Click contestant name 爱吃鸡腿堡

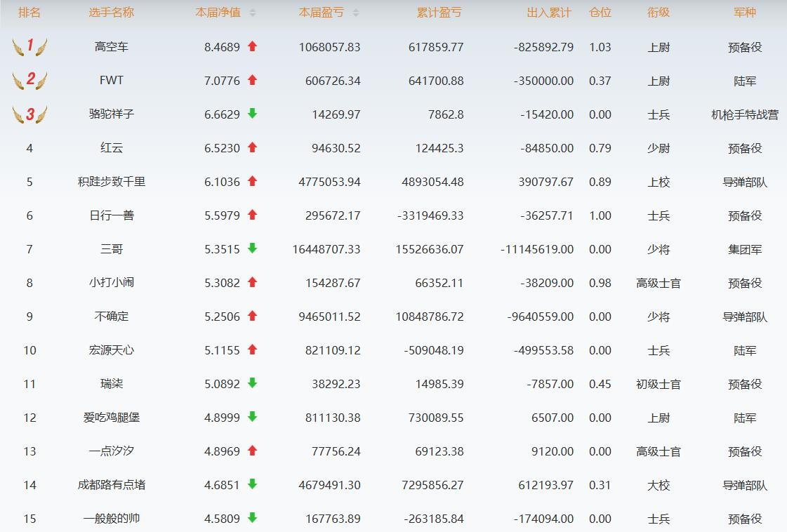pos(112,418)
